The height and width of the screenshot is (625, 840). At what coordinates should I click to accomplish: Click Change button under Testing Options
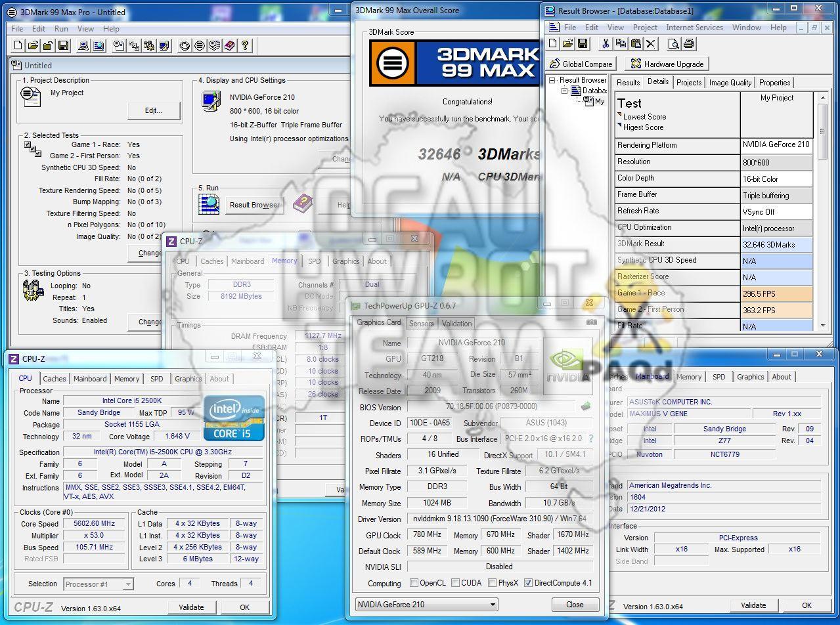150,322
